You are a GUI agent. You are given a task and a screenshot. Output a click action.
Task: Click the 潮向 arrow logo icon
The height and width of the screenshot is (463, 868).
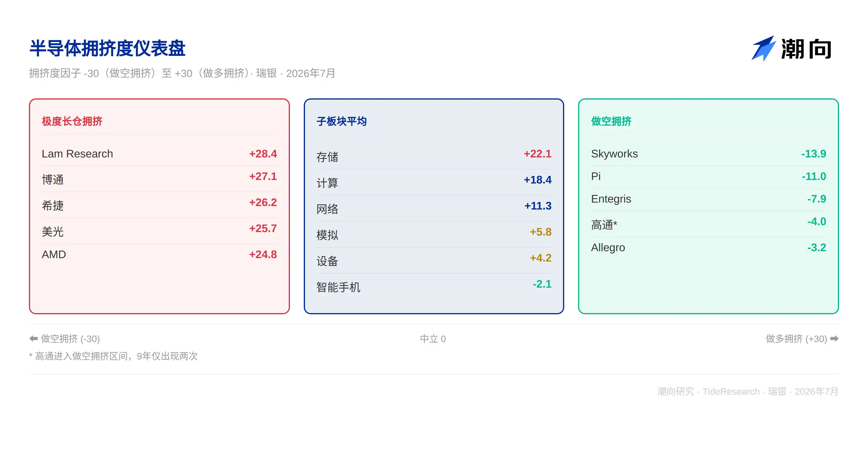pyautogui.click(x=764, y=49)
